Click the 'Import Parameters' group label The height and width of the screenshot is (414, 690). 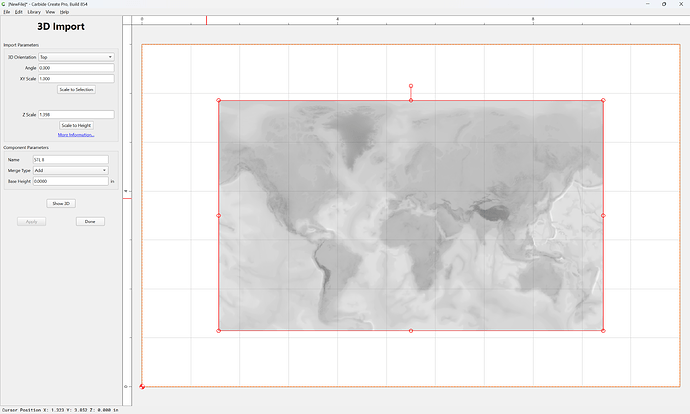[21, 45]
